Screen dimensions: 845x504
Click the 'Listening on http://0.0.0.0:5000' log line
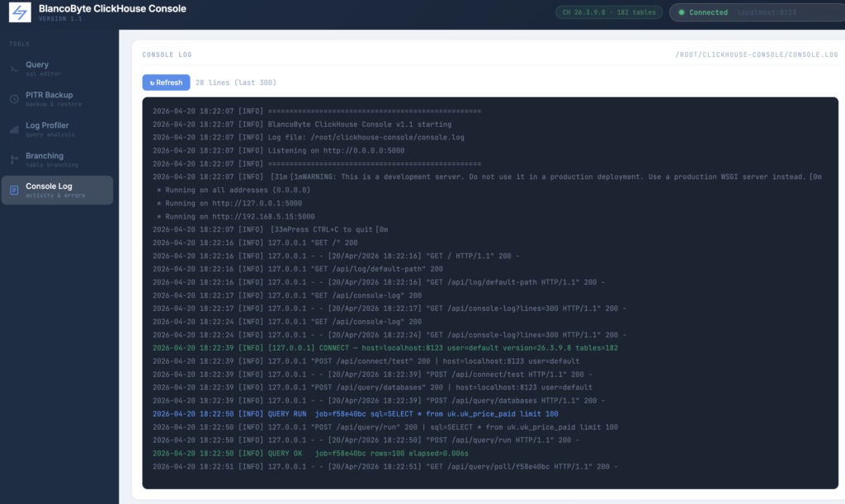pos(279,151)
